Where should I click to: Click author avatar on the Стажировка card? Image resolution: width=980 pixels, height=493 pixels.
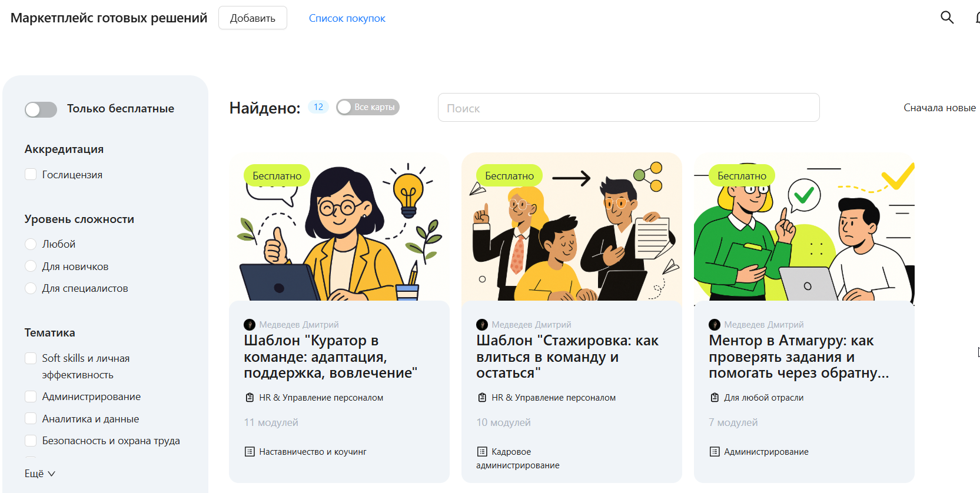coord(482,325)
